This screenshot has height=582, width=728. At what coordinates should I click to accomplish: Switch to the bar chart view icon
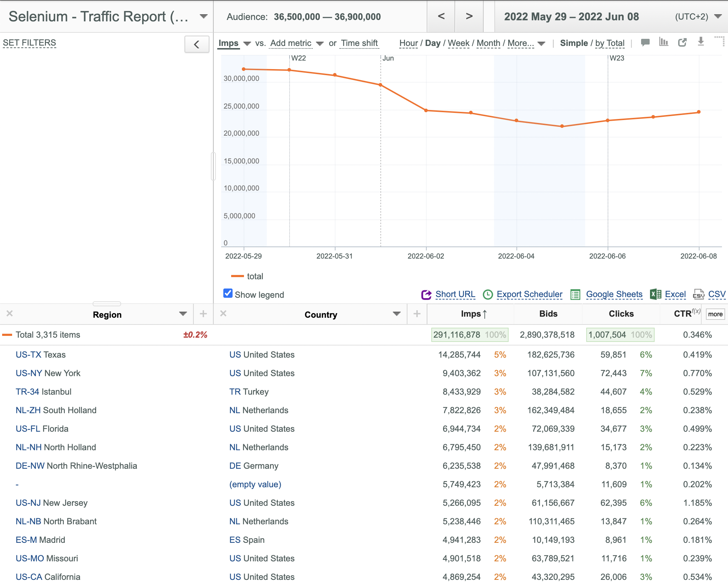pos(664,42)
